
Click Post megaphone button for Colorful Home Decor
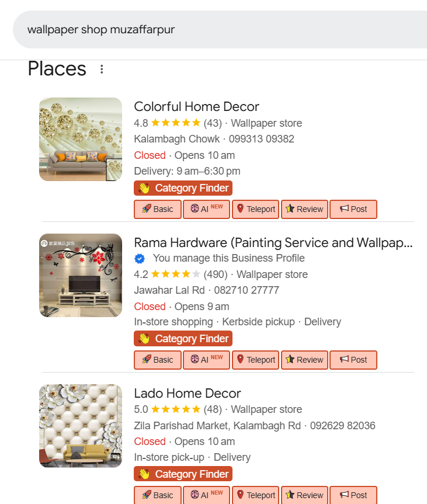tap(353, 209)
